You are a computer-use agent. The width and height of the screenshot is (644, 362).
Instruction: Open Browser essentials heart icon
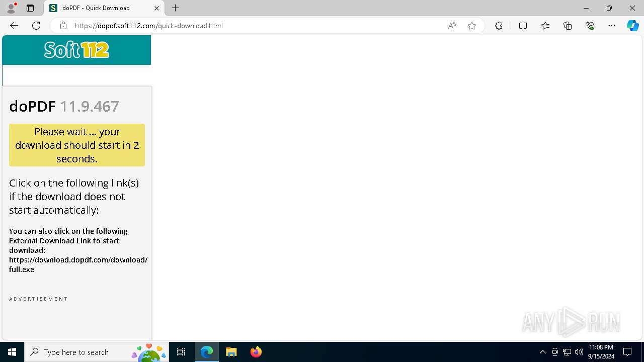(x=590, y=26)
